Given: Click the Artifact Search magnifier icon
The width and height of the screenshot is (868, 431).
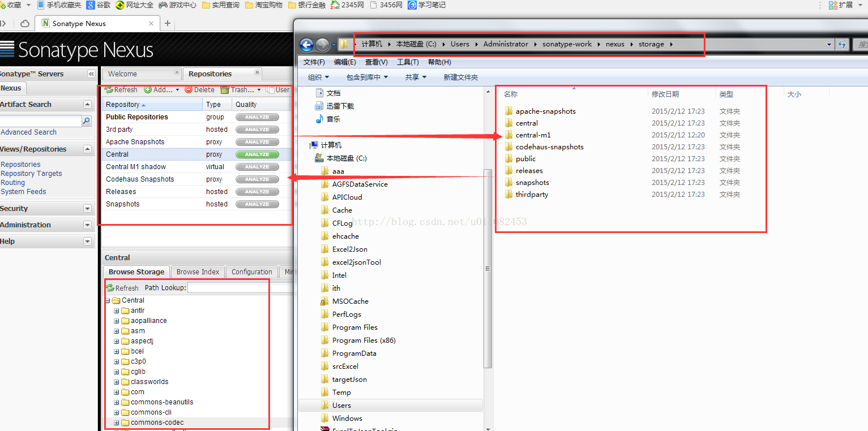Looking at the screenshot, I should click(87, 121).
